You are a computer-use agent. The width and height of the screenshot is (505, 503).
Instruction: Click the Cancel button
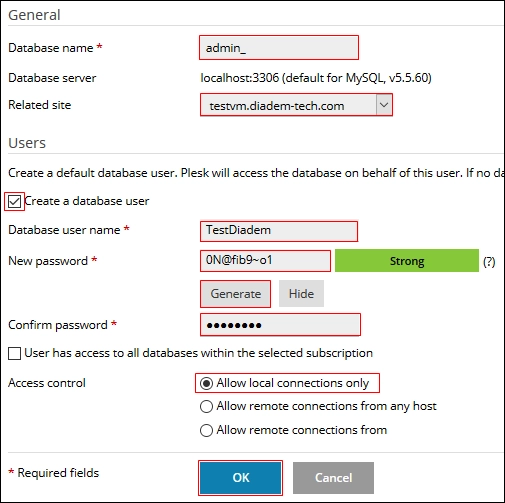coord(333,478)
